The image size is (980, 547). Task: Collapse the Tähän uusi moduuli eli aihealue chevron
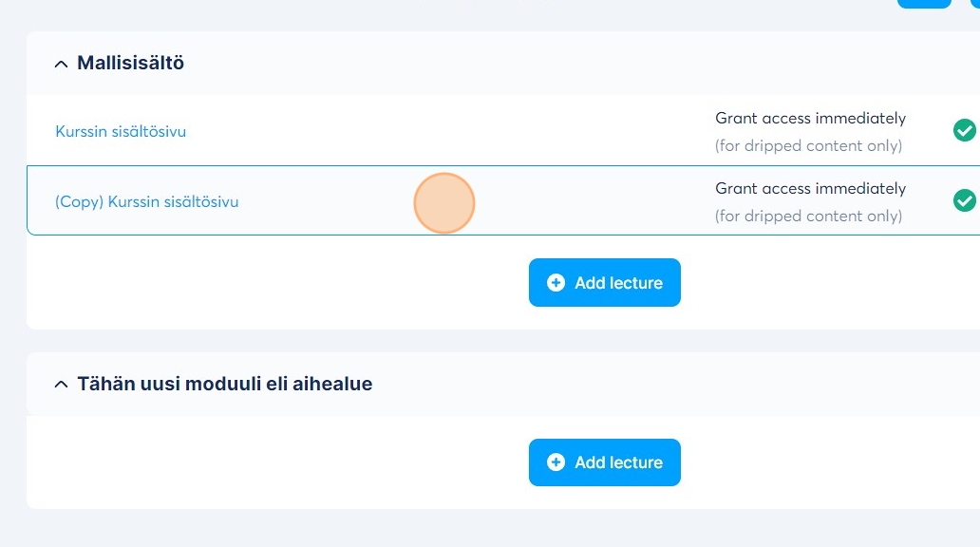pos(61,385)
